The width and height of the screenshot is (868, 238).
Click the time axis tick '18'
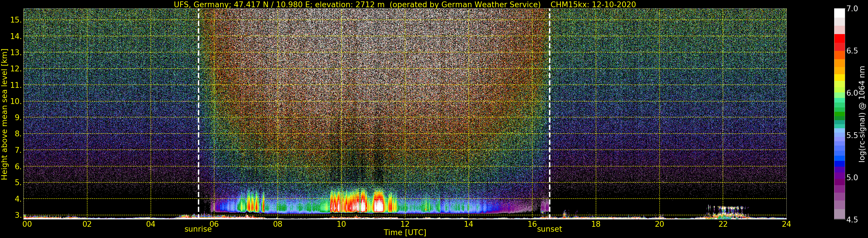click(x=596, y=224)
